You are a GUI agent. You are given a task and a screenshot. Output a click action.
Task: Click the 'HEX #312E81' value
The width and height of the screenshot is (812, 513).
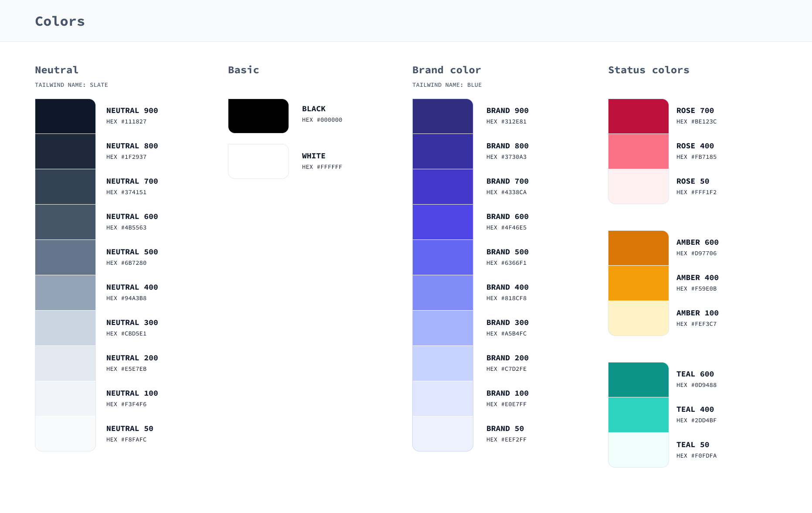point(506,122)
